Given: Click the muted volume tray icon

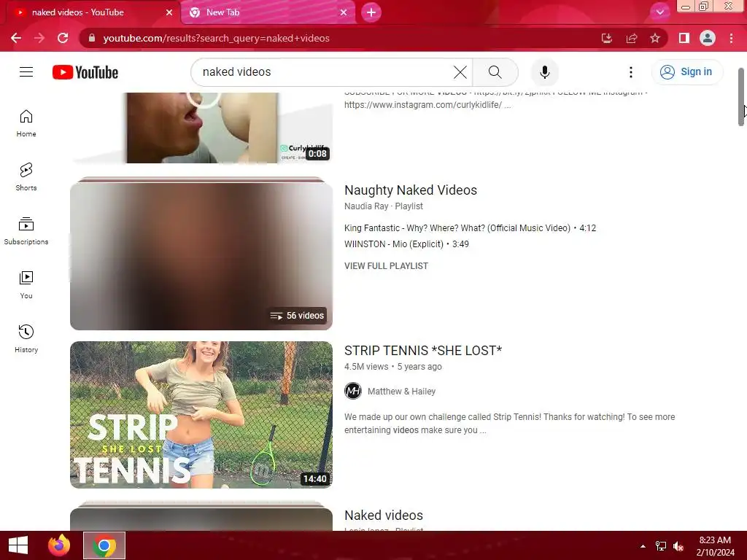Looking at the screenshot, I should pos(678,546).
